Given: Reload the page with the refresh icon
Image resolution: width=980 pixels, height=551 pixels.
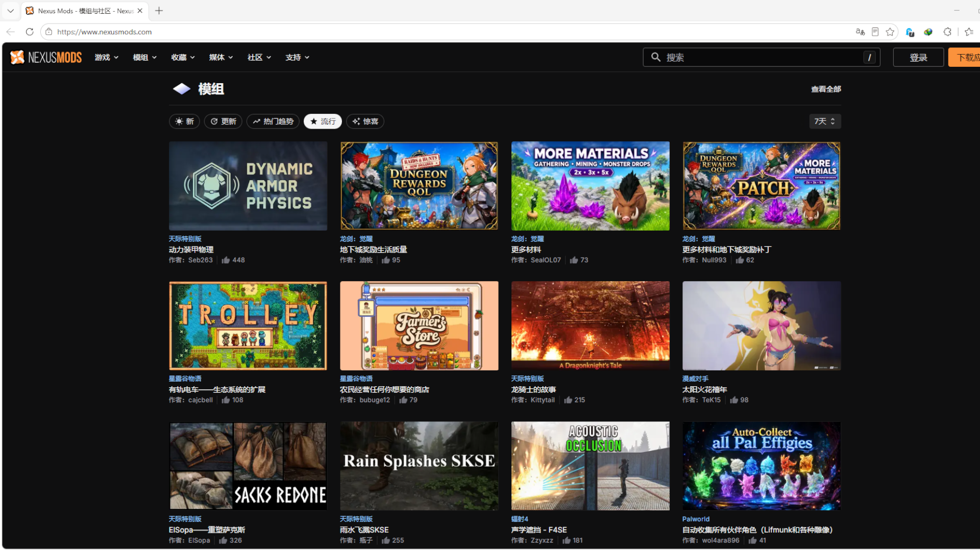Looking at the screenshot, I should click(30, 32).
